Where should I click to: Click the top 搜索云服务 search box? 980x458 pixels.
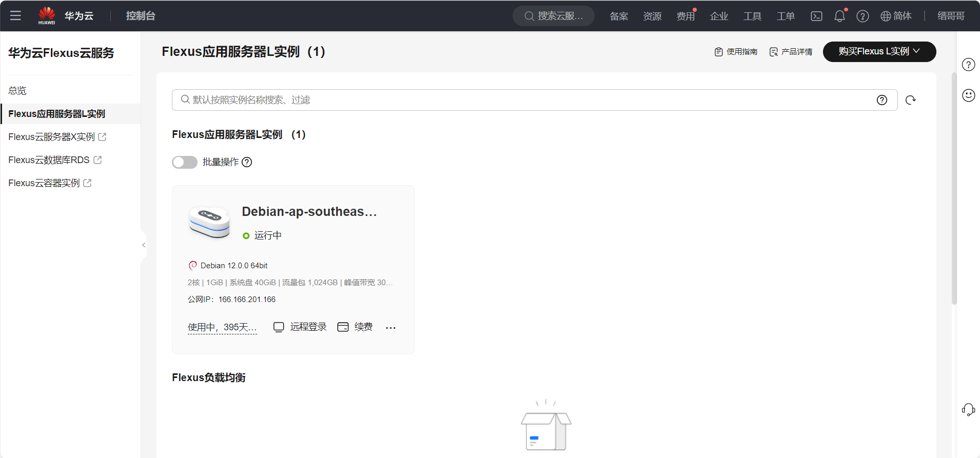[x=554, y=16]
